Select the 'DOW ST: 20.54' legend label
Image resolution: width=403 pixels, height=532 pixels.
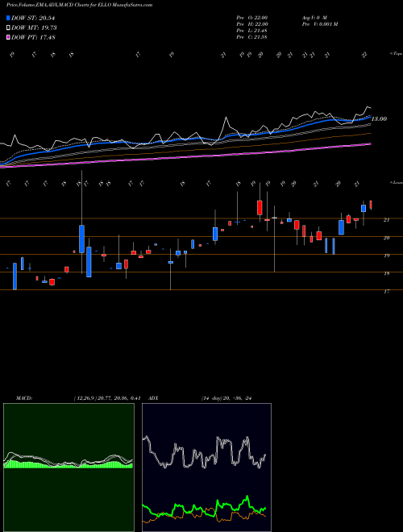click(x=33, y=18)
